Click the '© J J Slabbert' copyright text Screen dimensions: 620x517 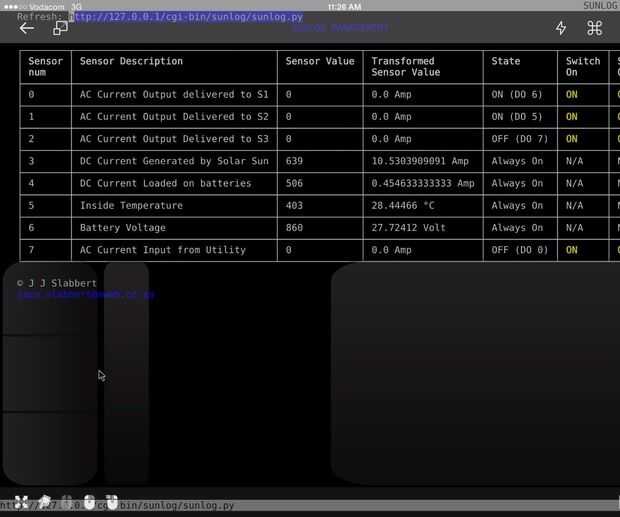pos(57,283)
